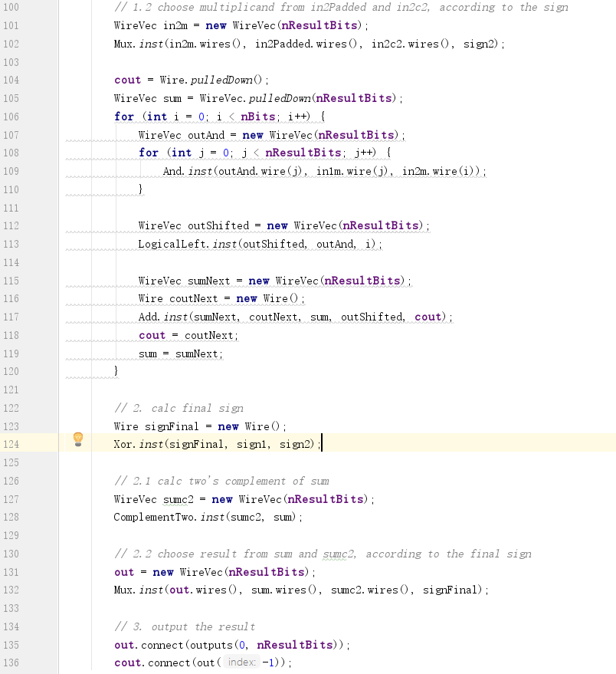Click 'outAnd' variable on line 107
Image resolution: width=616 pixels, height=674 pixels.
(x=206, y=135)
